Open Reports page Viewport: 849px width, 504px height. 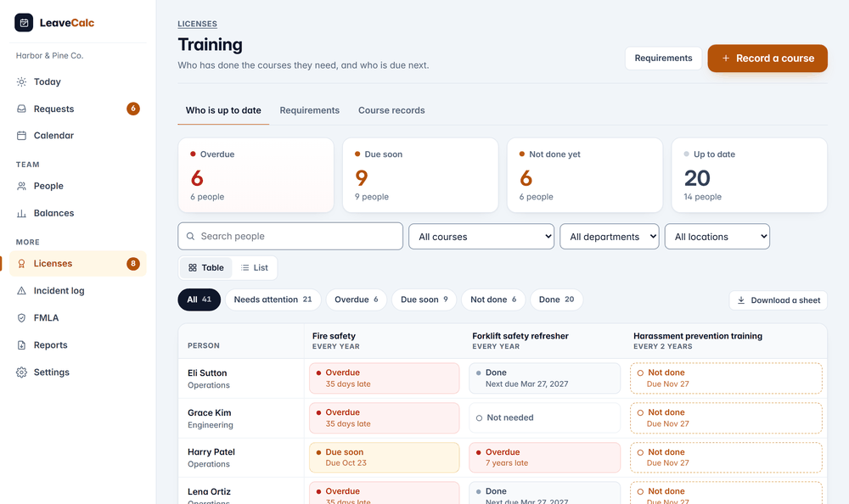click(x=78, y=344)
